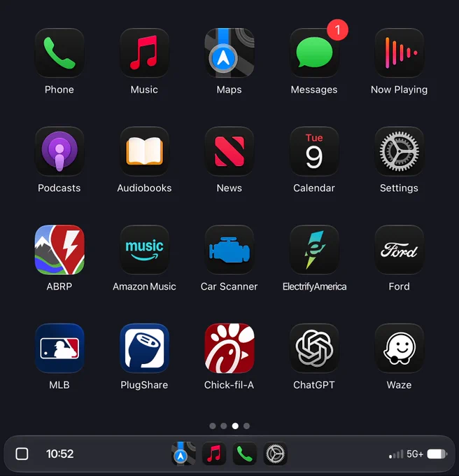Tap the red 1 notification badge
459x476 pixels.
pos(337,29)
